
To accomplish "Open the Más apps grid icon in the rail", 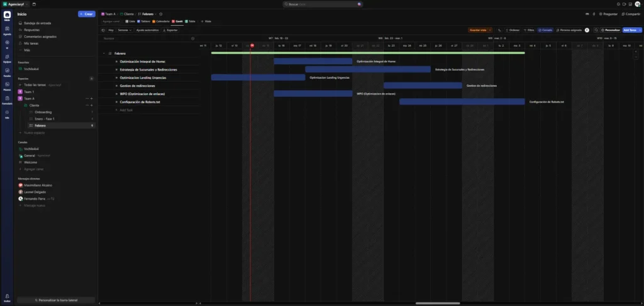I will [7, 112].
